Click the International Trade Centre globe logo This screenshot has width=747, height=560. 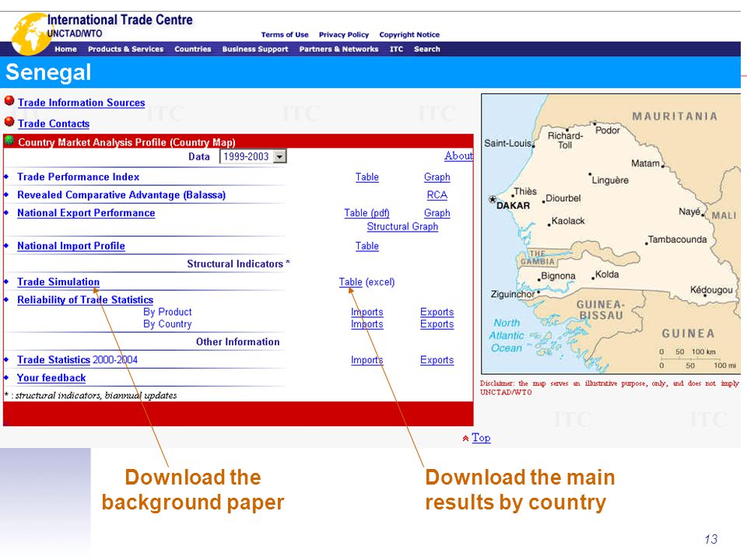30,33
